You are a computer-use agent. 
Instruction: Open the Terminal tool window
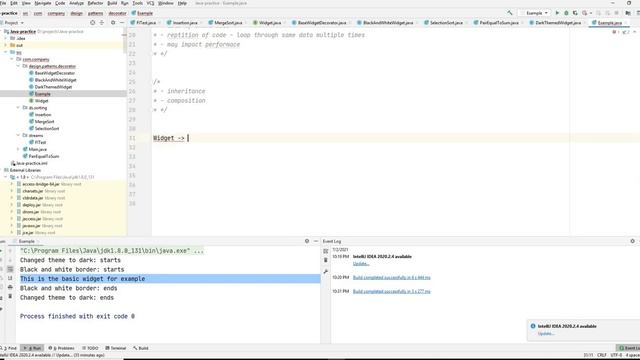116,348
